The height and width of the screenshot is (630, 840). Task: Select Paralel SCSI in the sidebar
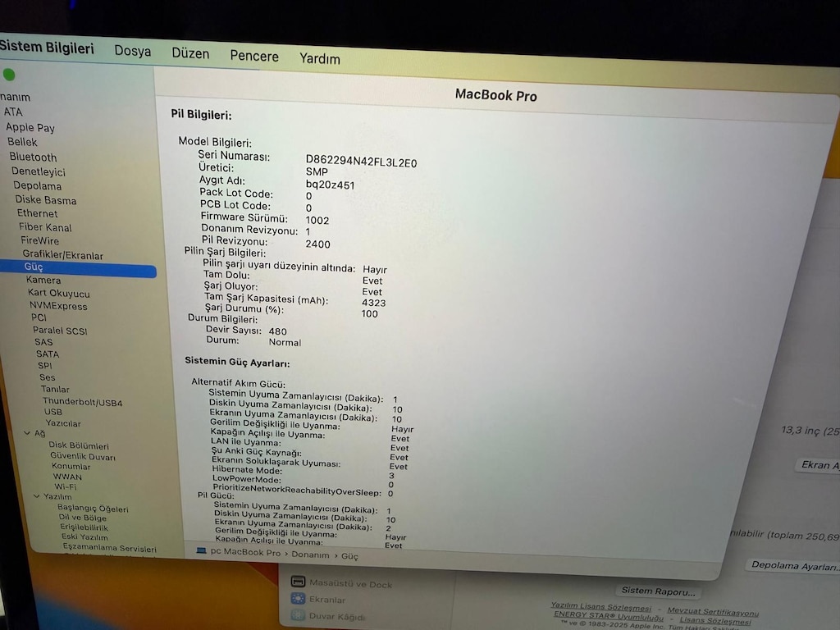tap(60, 331)
